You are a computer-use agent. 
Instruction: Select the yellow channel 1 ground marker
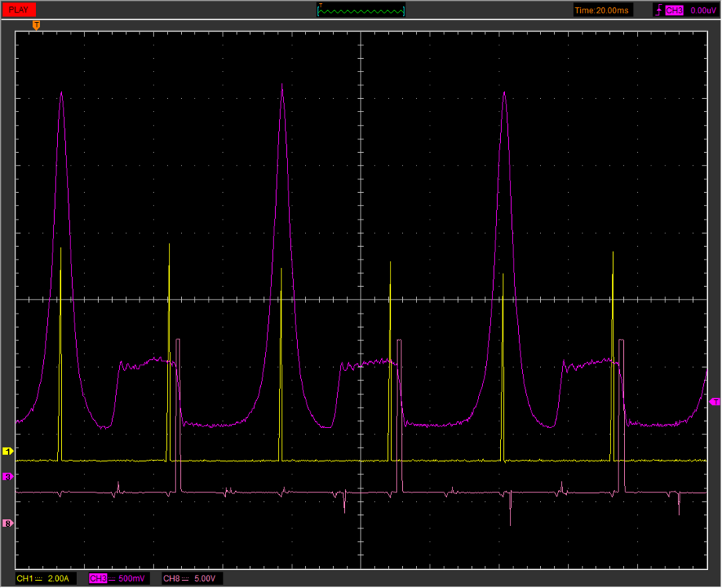8,452
